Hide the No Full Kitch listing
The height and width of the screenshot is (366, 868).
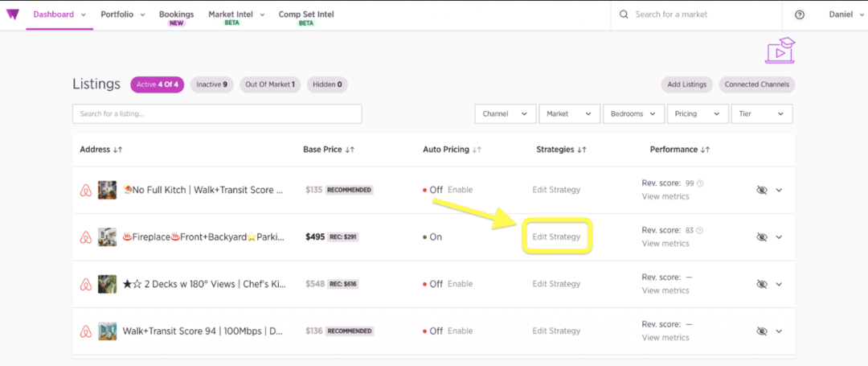[x=762, y=190]
